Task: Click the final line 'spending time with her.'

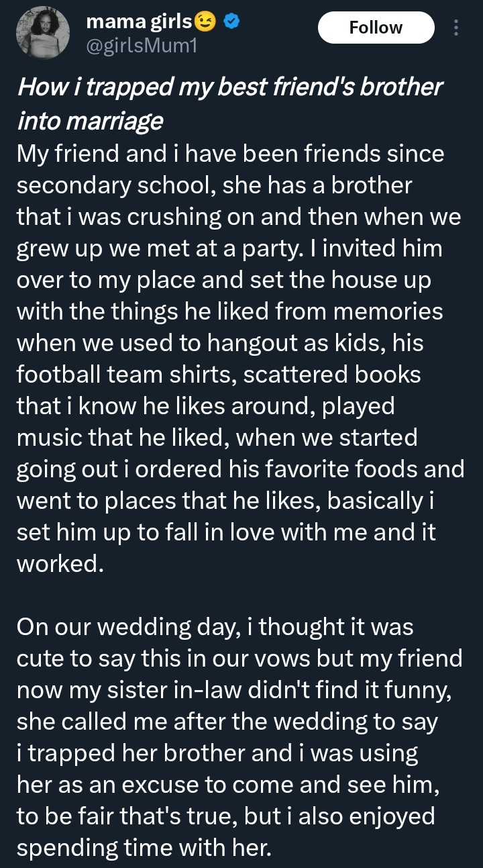Action: tap(144, 848)
